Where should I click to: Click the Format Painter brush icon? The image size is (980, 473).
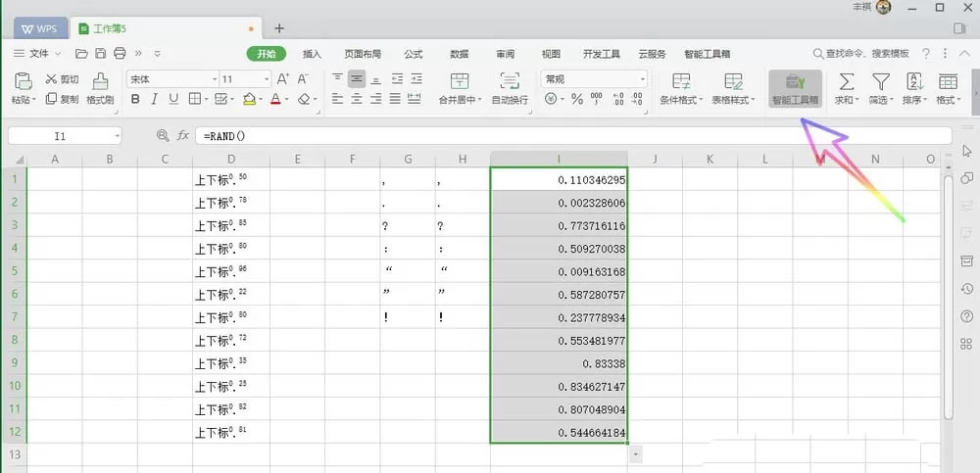(x=100, y=81)
